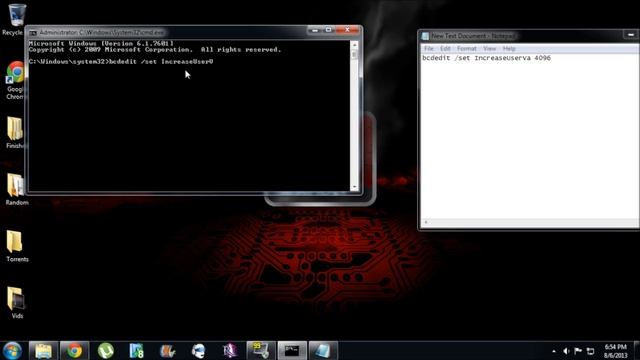
Task: Switch to Notepad taskbar button
Action: click(x=323, y=351)
